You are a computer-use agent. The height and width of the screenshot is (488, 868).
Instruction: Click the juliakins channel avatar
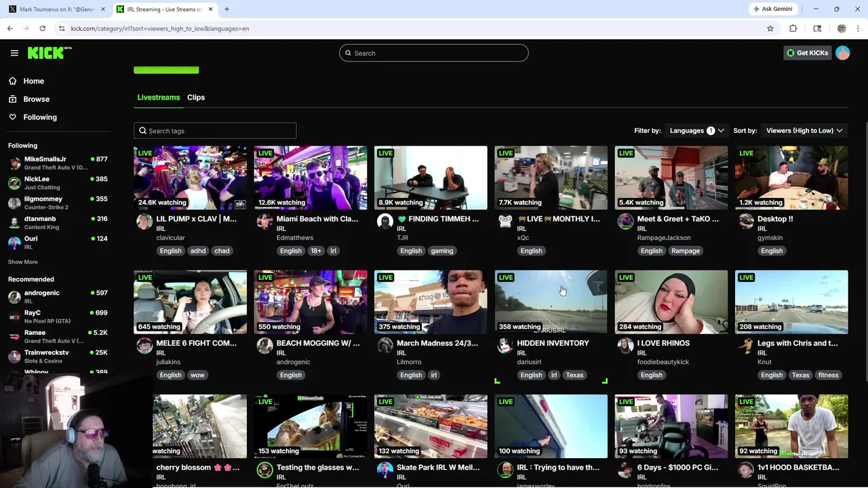click(144, 346)
